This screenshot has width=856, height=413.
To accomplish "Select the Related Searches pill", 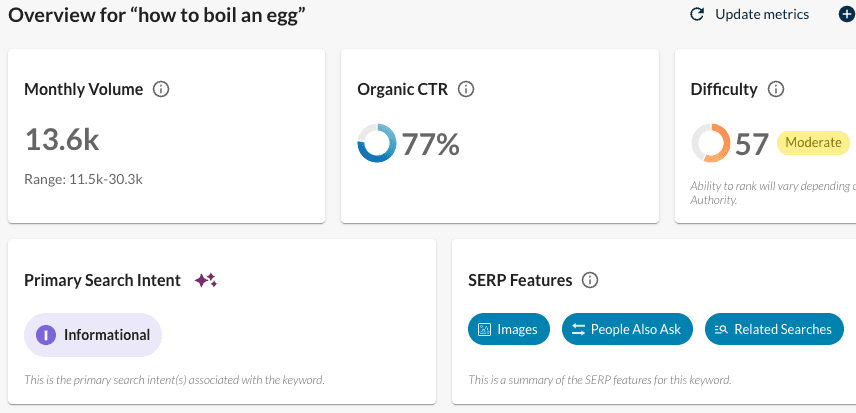I will click(774, 329).
